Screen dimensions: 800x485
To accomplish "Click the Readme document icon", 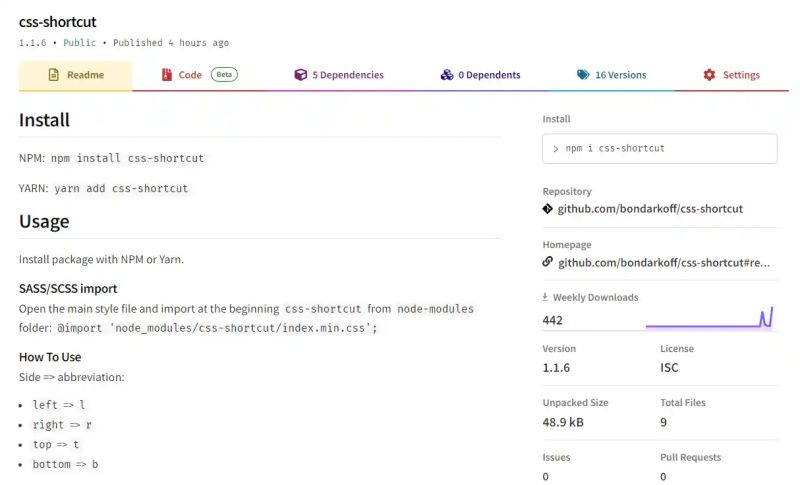I will coord(54,75).
